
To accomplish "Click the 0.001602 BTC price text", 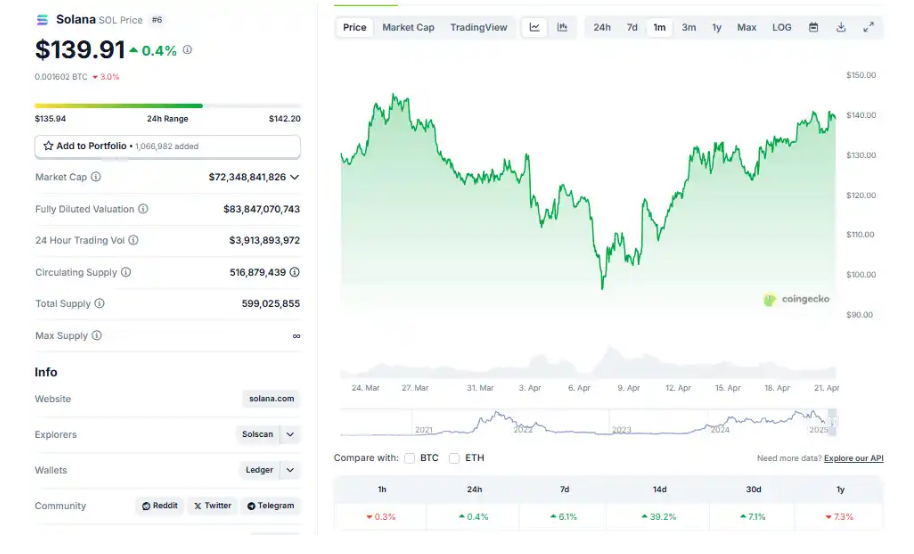I will [x=61, y=77].
